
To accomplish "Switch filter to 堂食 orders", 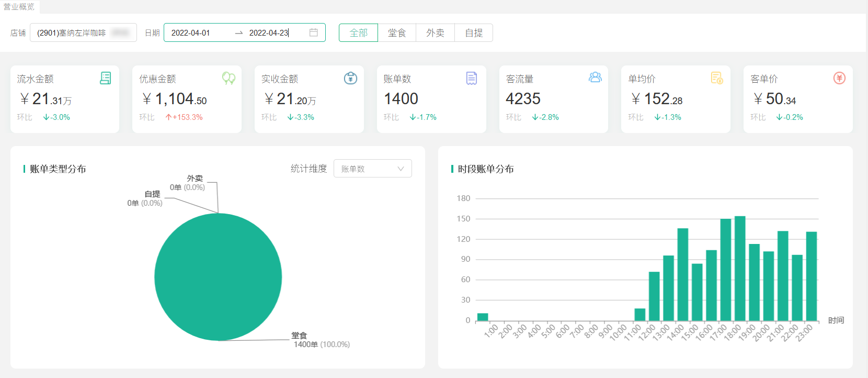I will [397, 32].
